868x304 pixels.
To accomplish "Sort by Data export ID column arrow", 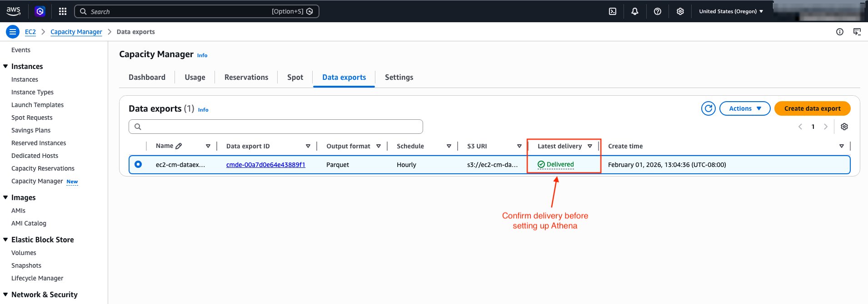I will click(308, 146).
